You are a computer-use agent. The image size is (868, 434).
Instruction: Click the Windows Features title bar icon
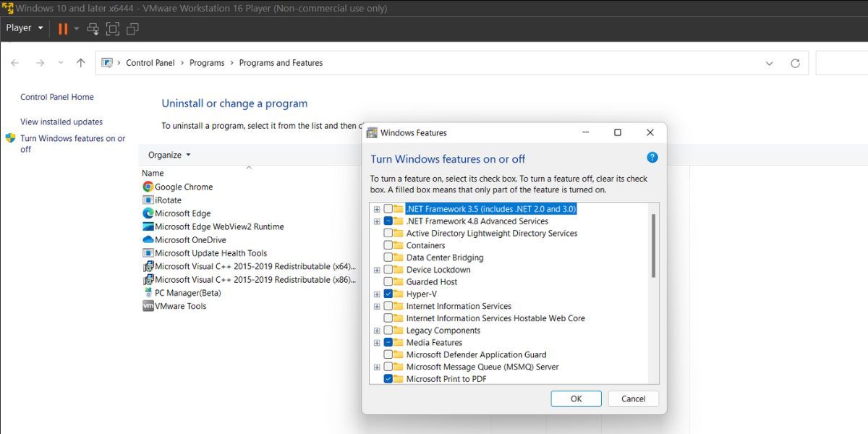[x=372, y=133]
